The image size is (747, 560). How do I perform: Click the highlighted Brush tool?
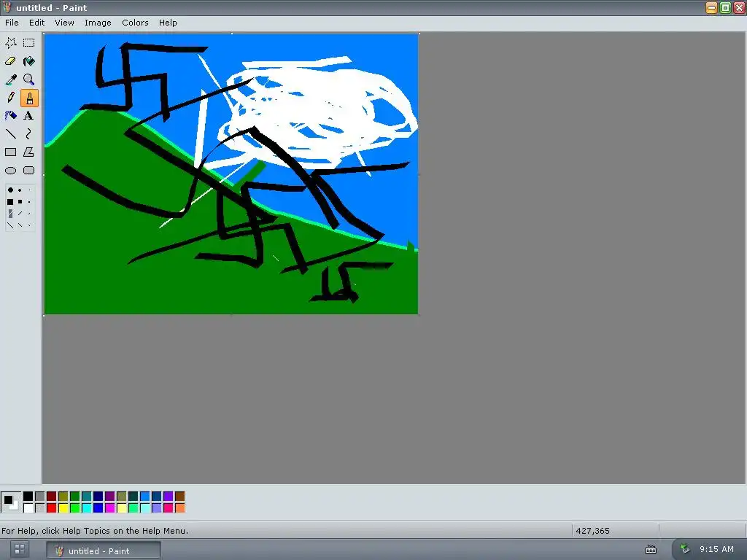coord(29,98)
